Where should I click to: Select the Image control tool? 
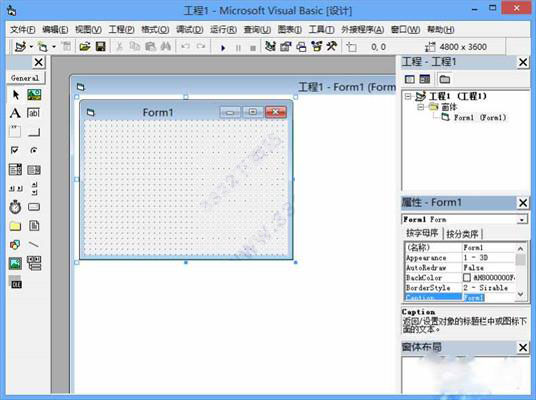[x=15, y=264]
